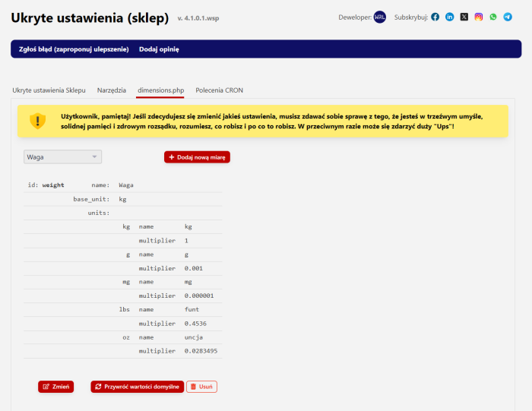532x411 pixels.
Task: Click Przywróć wartości domyślne button
Action: click(137, 387)
